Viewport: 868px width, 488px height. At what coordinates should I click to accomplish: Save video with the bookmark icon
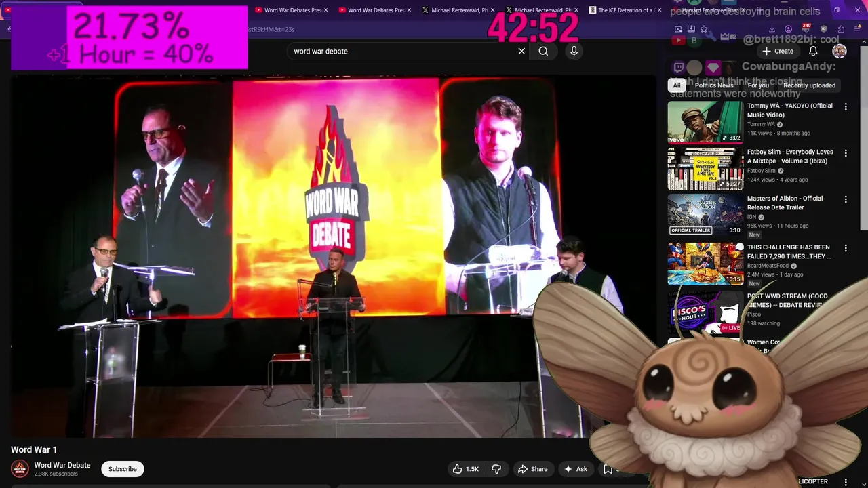point(608,469)
